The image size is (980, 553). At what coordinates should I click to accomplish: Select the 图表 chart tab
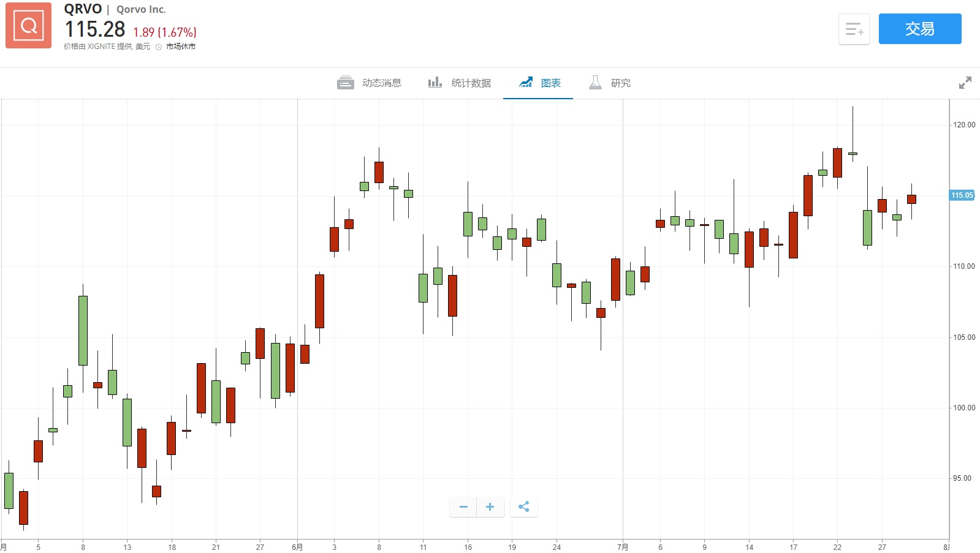(x=550, y=83)
